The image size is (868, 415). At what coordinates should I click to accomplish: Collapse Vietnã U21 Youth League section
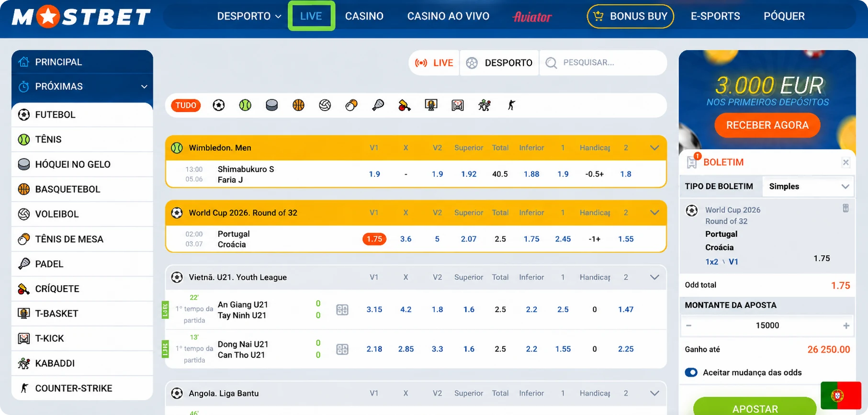click(x=654, y=277)
